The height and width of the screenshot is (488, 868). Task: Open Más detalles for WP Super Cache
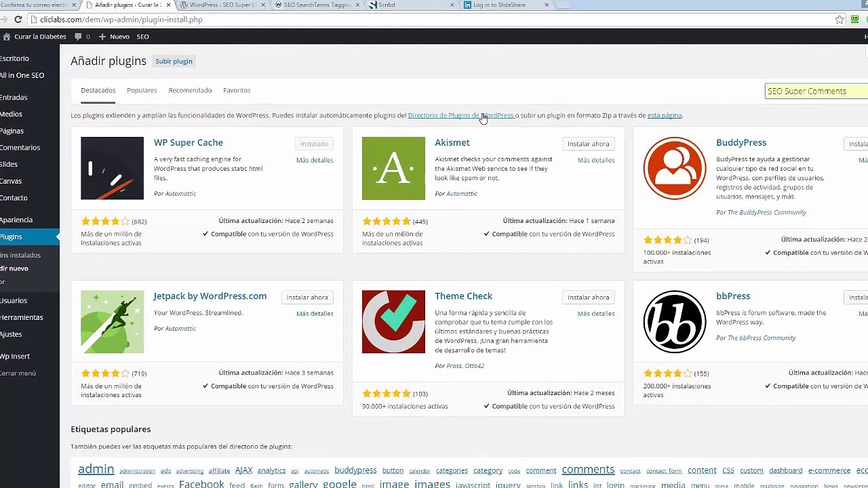[315, 160]
